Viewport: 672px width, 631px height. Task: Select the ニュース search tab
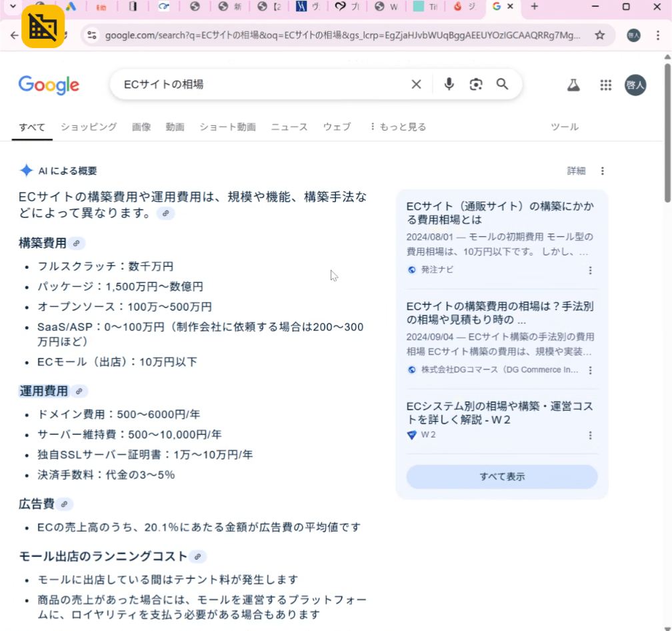(289, 127)
